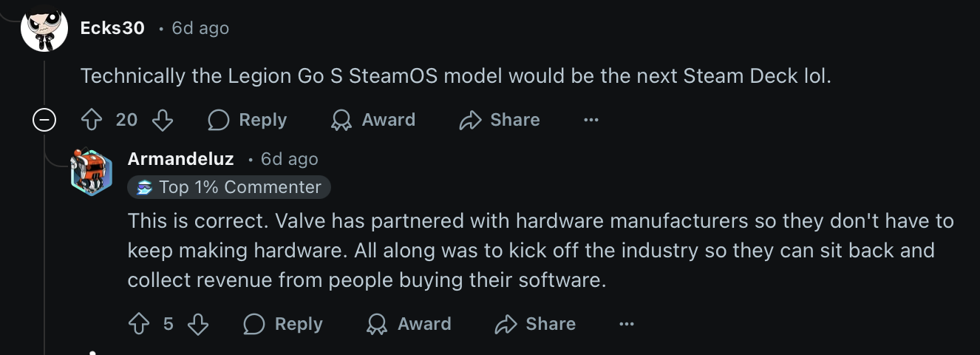
Task: Open the 6d ago timestamp on Ecks30's comment
Action: coord(200,28)
